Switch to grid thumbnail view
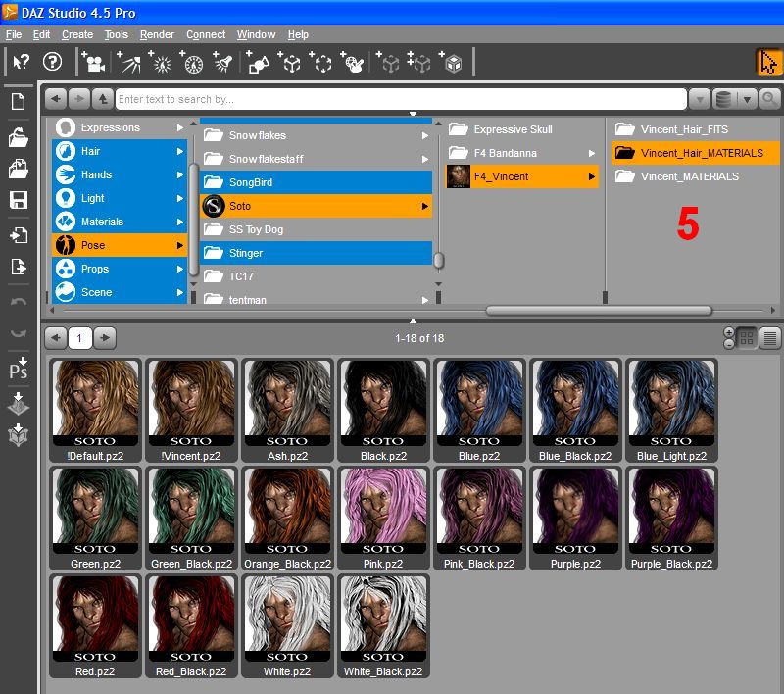 [747, 338]
